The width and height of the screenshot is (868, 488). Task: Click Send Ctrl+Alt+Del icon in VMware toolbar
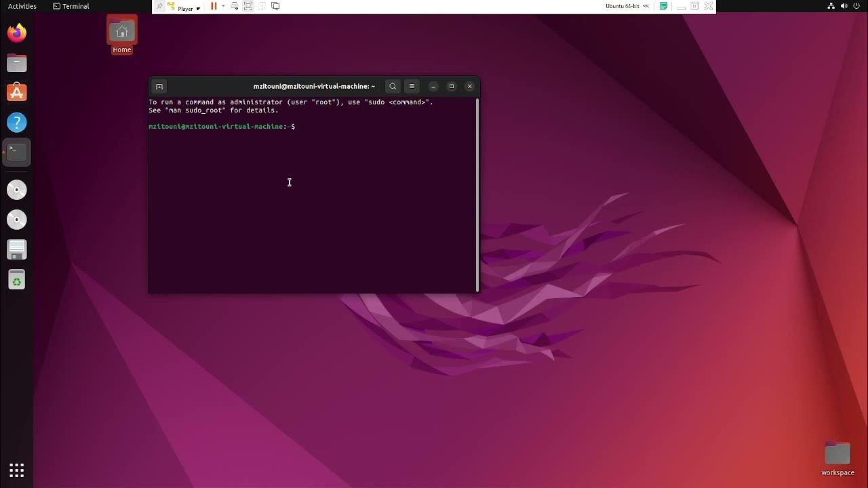click(x=235, y=6)
